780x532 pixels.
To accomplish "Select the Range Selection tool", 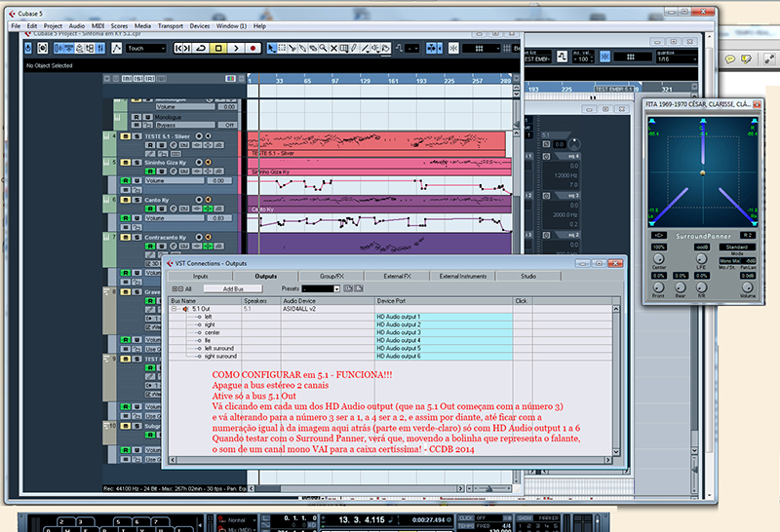I will 284,48.
